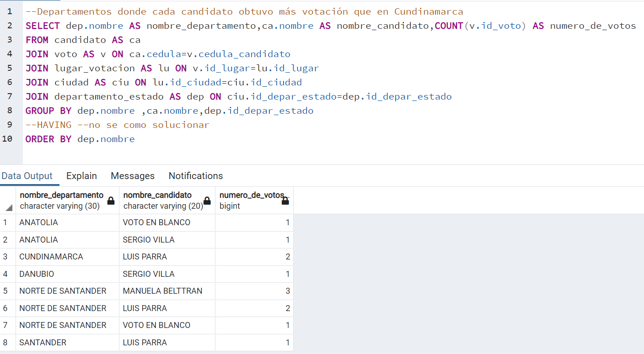Click the DANUBIO department cell

click(x=67, y=274)
